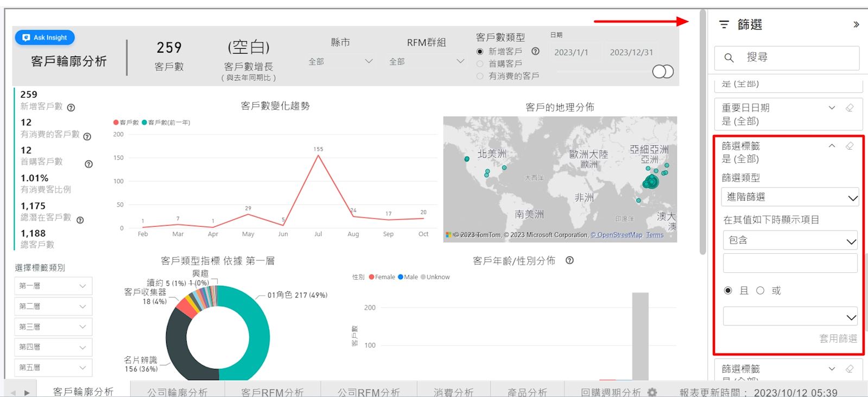
Task: Choose the 或 radio button in filter
Action: (x=761, y=291)
